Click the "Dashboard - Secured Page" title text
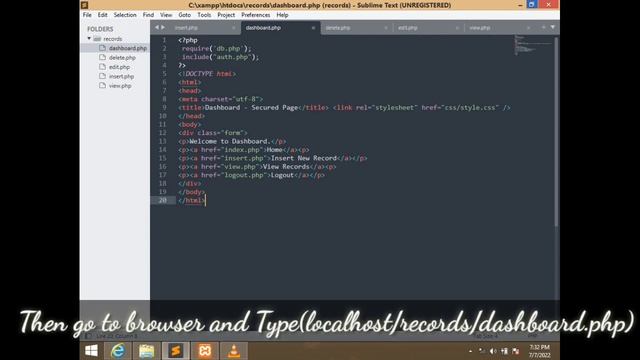640x360 pixels. point(251,107)
